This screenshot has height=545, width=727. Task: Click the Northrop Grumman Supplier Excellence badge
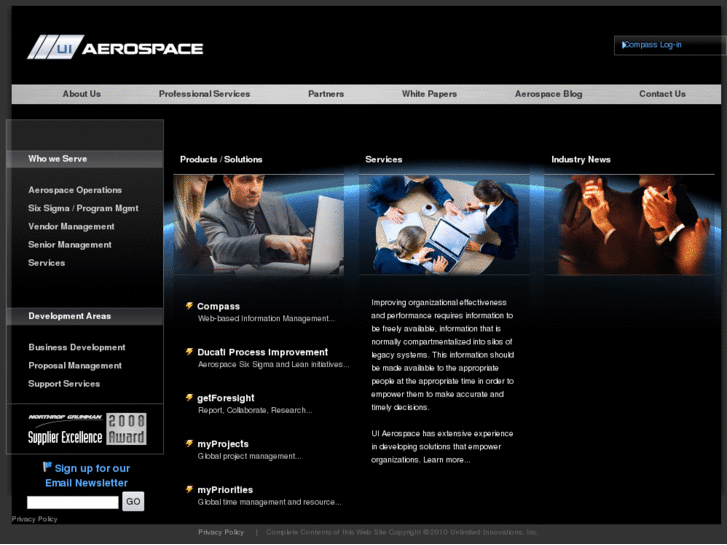point(87,429)
